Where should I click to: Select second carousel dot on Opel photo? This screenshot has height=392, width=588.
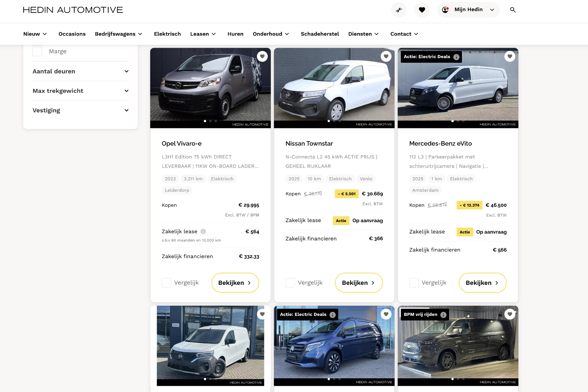[210, 121]
